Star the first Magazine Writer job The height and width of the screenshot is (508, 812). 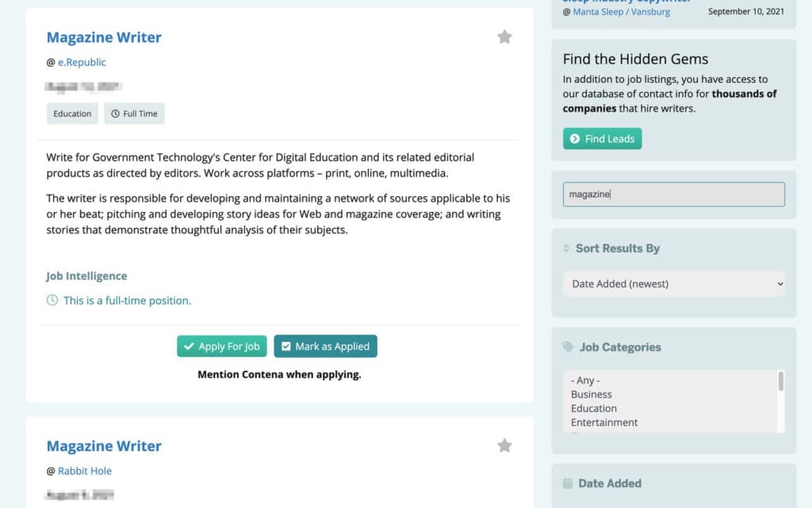pos(505,37)
